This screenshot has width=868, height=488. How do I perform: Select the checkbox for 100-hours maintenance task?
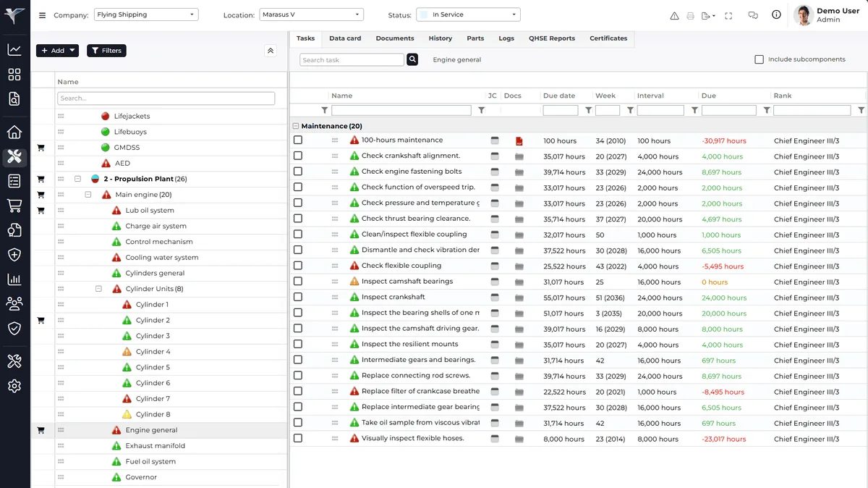tap(297, 140)
